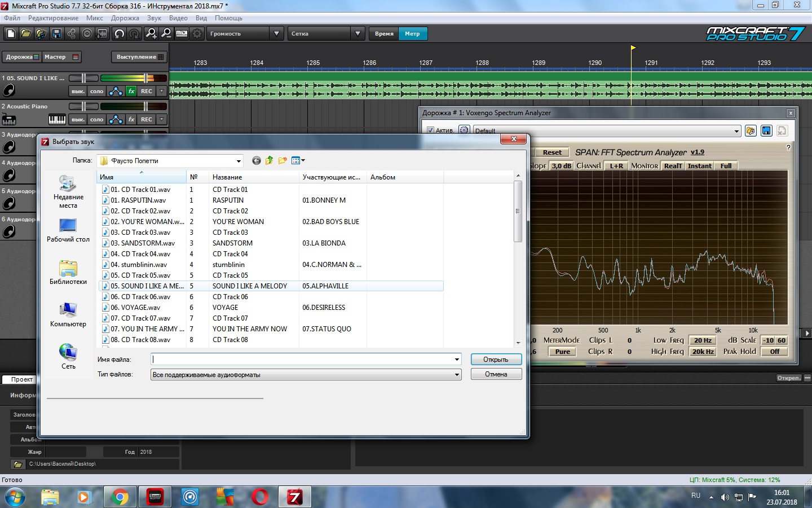Click the synth icon of Acoustic Piano track
This screenshot has height=508, width=812.
coord(9,119)
